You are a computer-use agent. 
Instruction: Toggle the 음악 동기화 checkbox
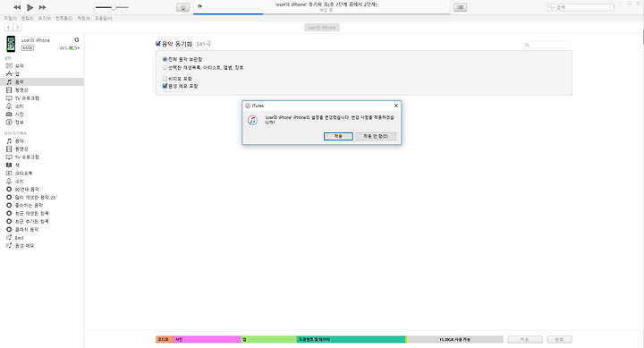click(x=158, y=44)
